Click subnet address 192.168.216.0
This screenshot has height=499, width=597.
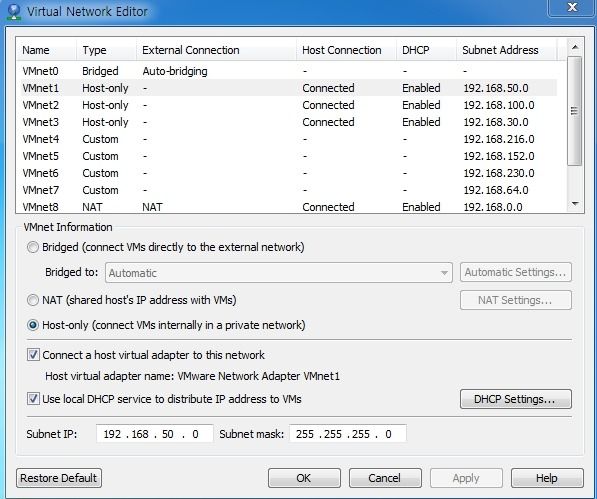499,139
